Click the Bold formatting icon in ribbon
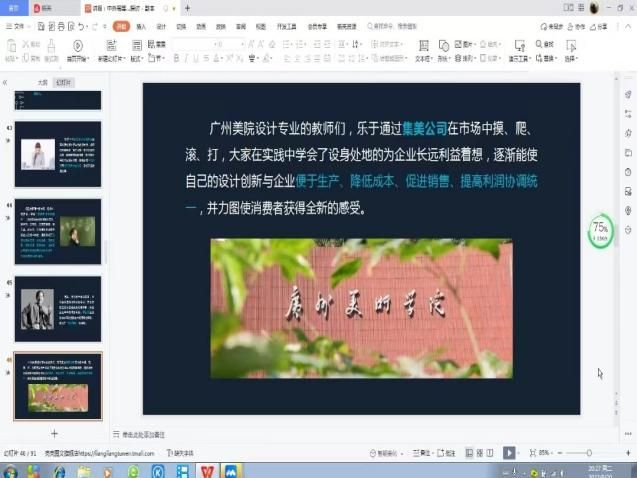 click(x=176, y=58)
